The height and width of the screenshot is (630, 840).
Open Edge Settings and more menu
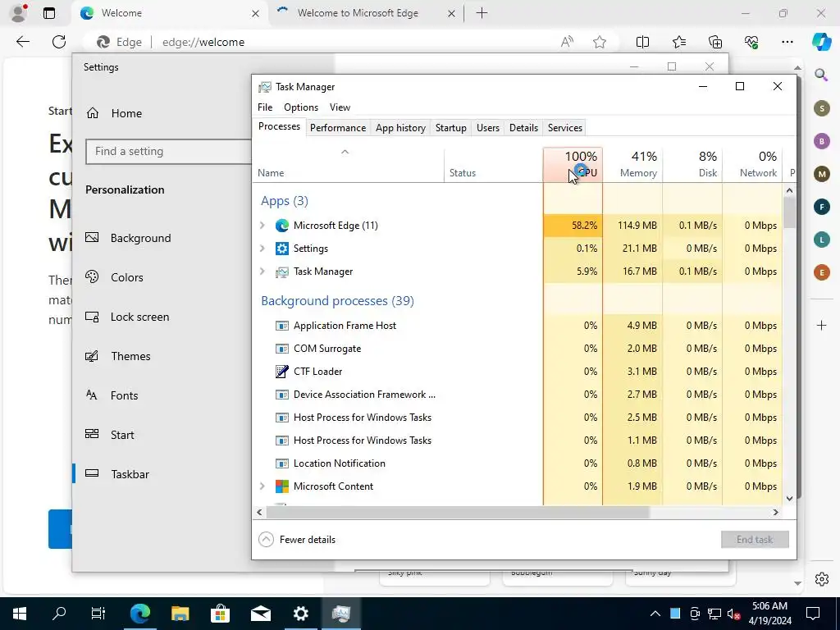(x=787, y=42)
